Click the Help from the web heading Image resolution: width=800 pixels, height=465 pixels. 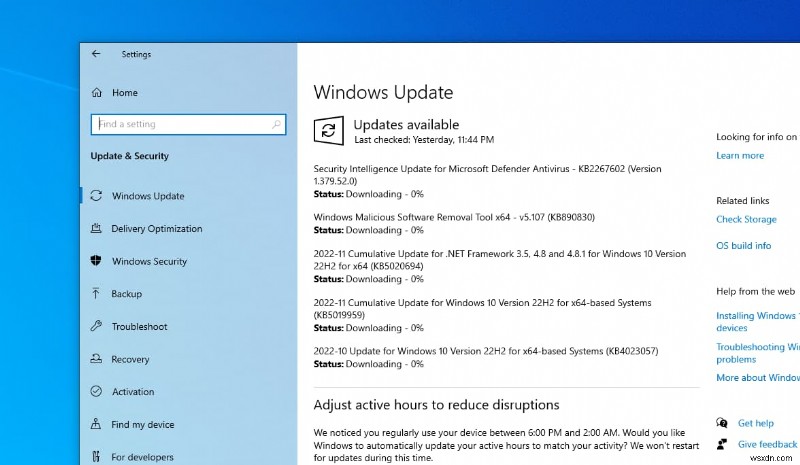tap(756, 291)
